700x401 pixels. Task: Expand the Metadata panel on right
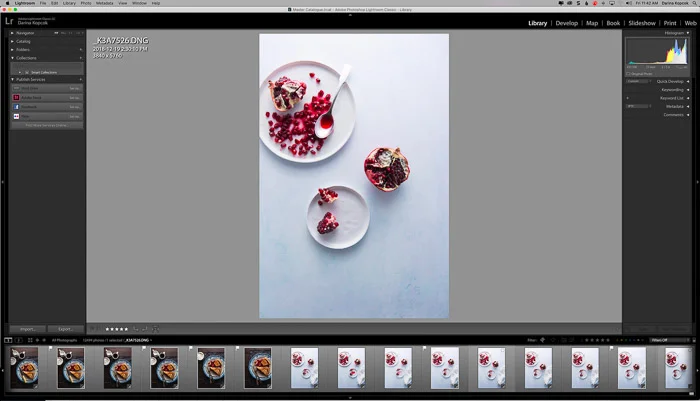688,106
